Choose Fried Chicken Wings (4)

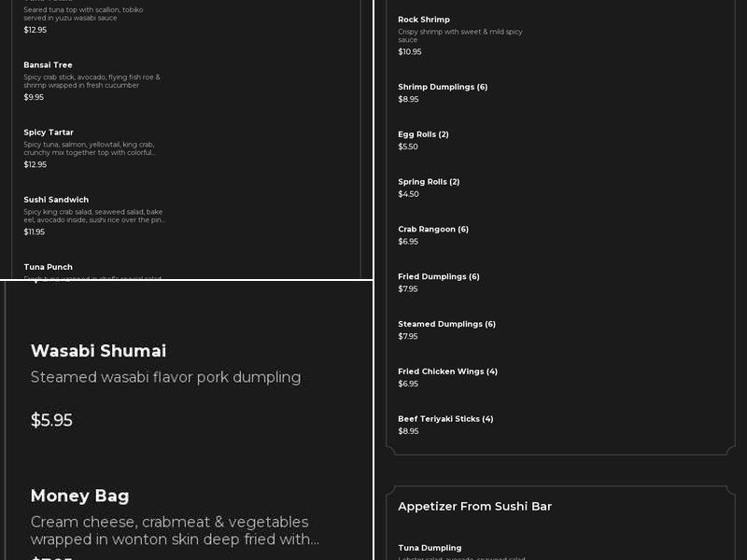[447, 371]
